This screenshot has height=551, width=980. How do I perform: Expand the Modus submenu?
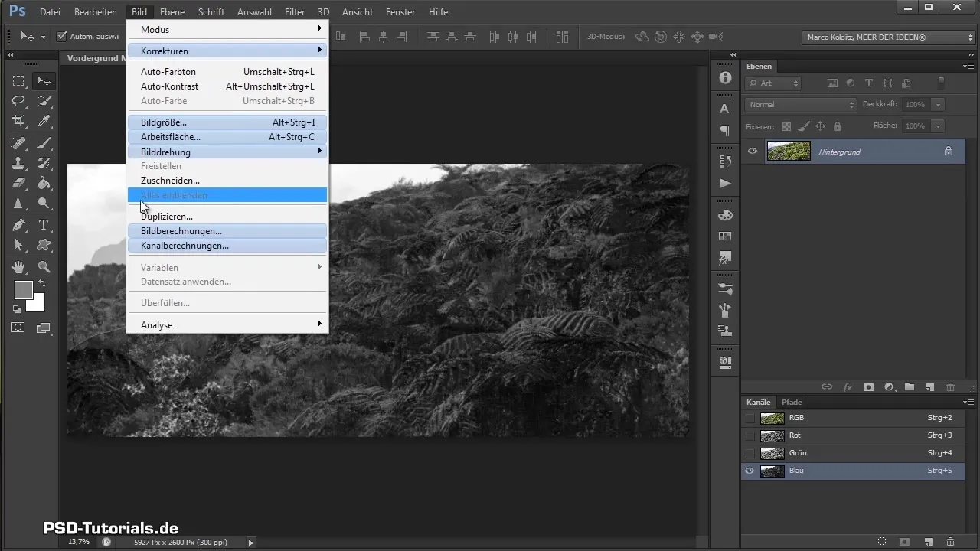[227, 29]
